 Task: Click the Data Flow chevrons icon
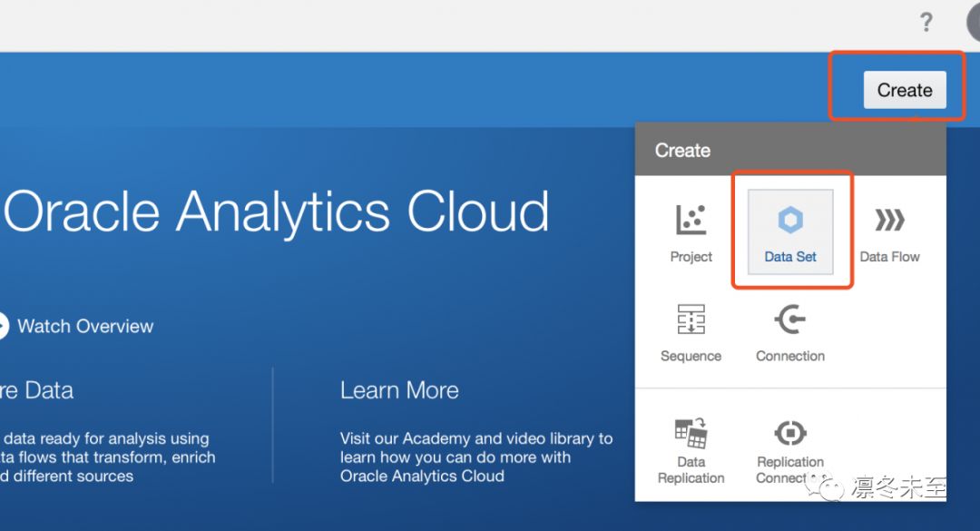pyautogui.click(x=889, y=221)
